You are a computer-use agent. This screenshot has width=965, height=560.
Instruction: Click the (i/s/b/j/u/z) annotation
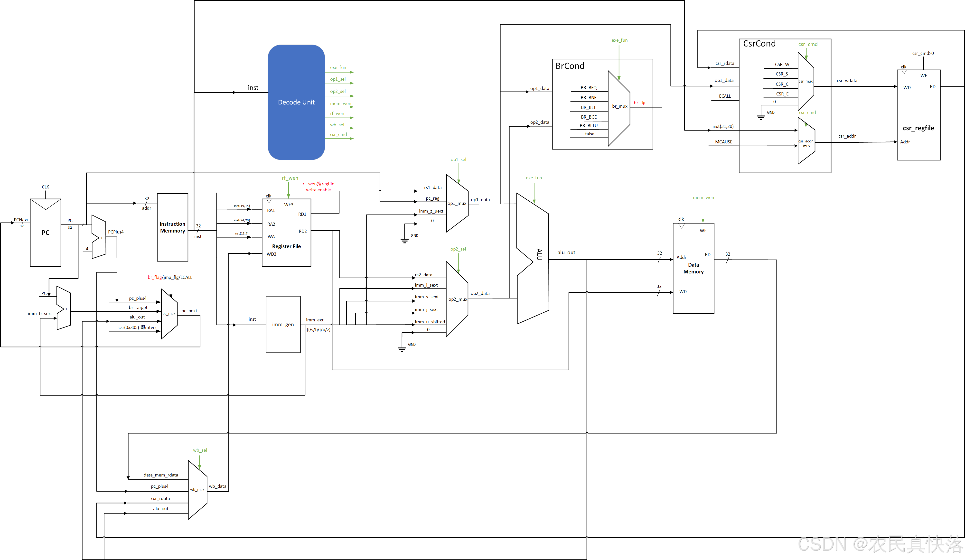(319, 330)
